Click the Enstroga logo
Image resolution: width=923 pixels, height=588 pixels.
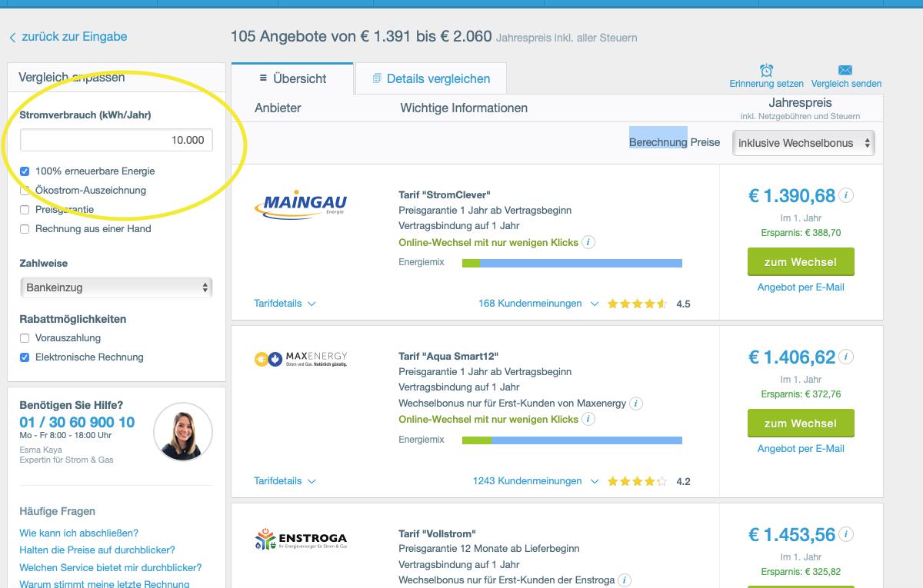[301, 539]
